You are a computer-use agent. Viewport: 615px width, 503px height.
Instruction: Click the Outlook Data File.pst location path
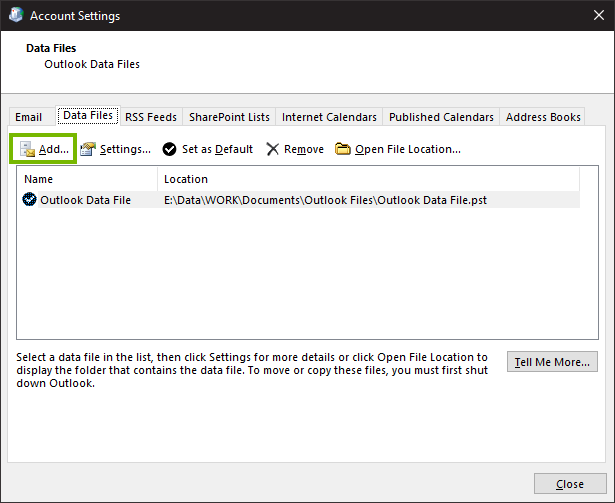point(325,200)
